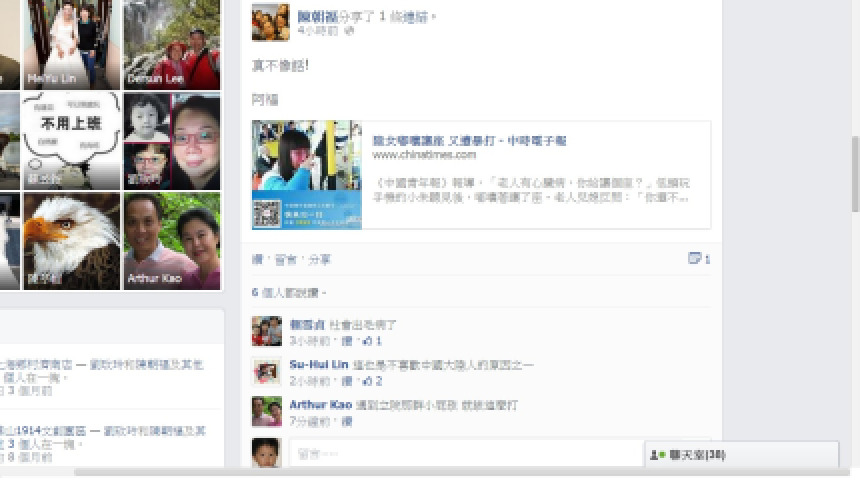Click the 讚 like link under post
This screenshot has height=480, width=860.
click(x=257, y=259)
